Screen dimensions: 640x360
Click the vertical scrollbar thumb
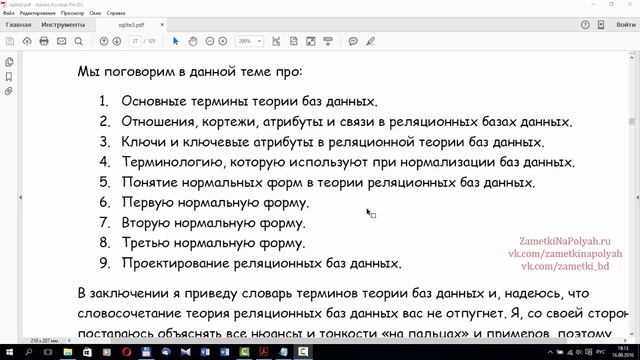632,121
